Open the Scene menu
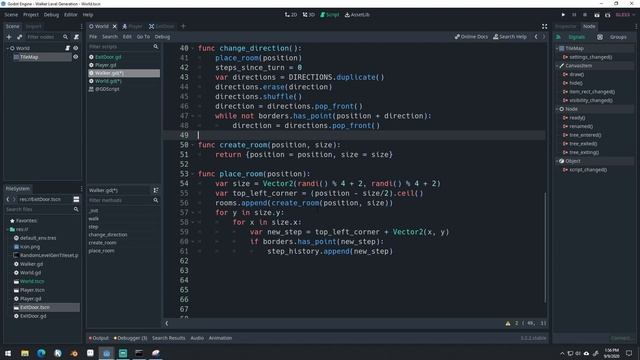640x360 pixels. point(11,15)
